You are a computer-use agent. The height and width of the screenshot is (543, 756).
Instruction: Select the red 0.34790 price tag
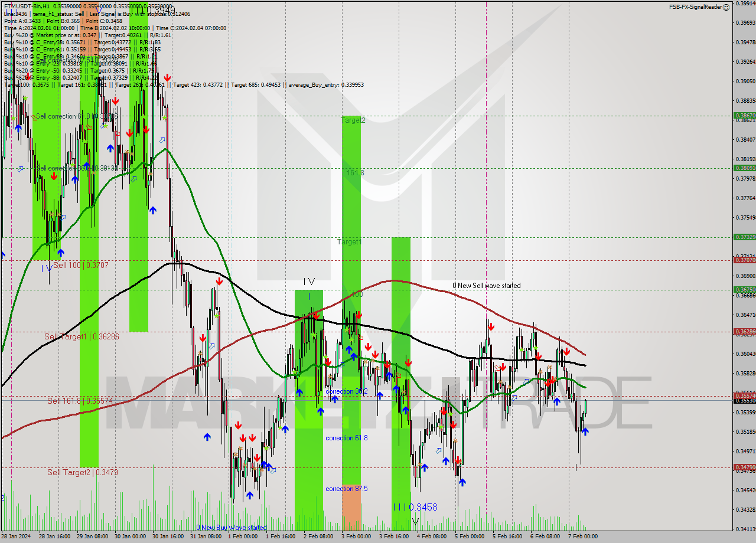[744, 467]
